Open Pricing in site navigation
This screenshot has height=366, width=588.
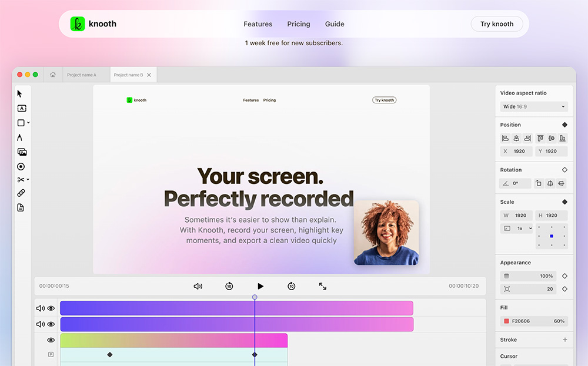(299, 24)
